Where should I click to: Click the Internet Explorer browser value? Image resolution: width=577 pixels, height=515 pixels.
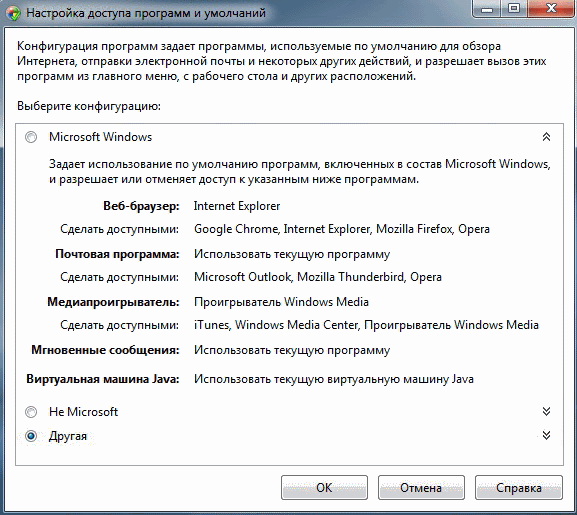pos(237,206)
